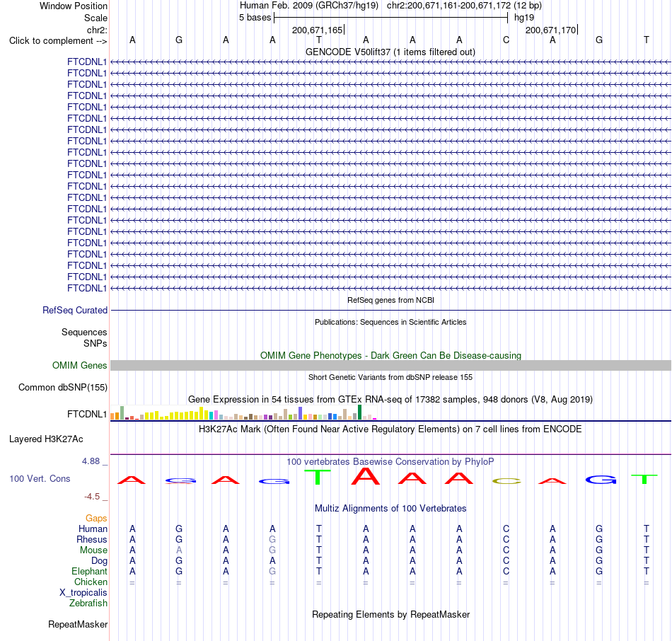This screenshot has width=672, height=641.
Task: Click the C base in the Dog alignment row
Action: [506, 561]
